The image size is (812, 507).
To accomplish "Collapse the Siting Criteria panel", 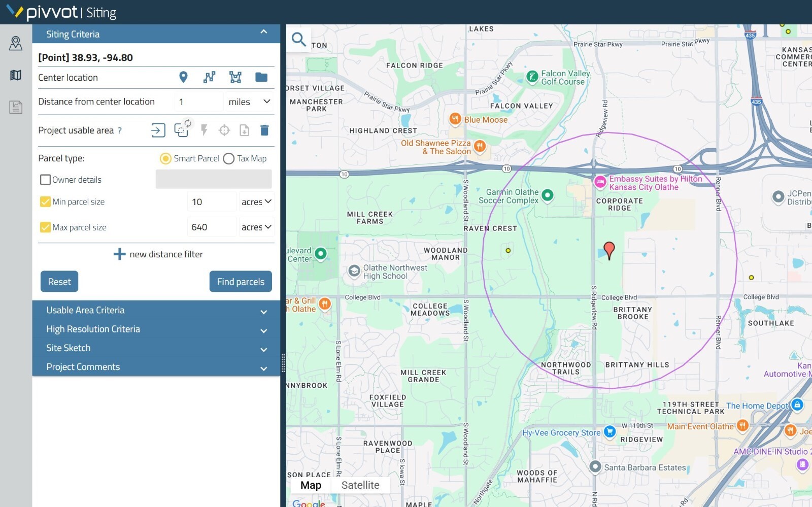I will 264,32.
